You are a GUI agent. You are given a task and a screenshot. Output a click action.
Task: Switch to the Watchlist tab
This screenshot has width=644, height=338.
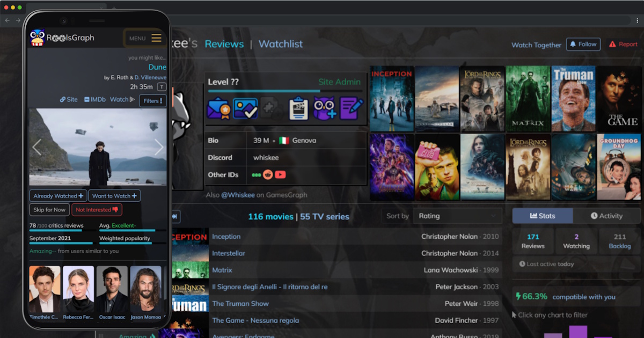pos(281,44)
